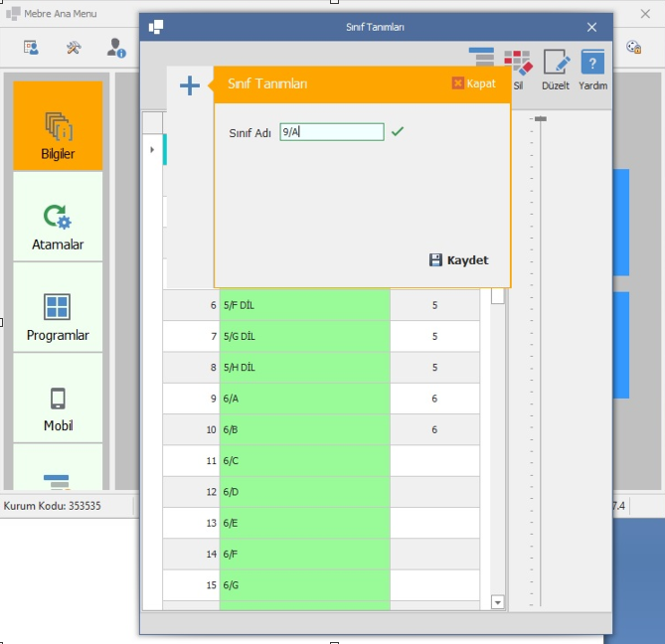Click the Mobil phone icon
The image size is (665, 644).
tap(58, 399)
